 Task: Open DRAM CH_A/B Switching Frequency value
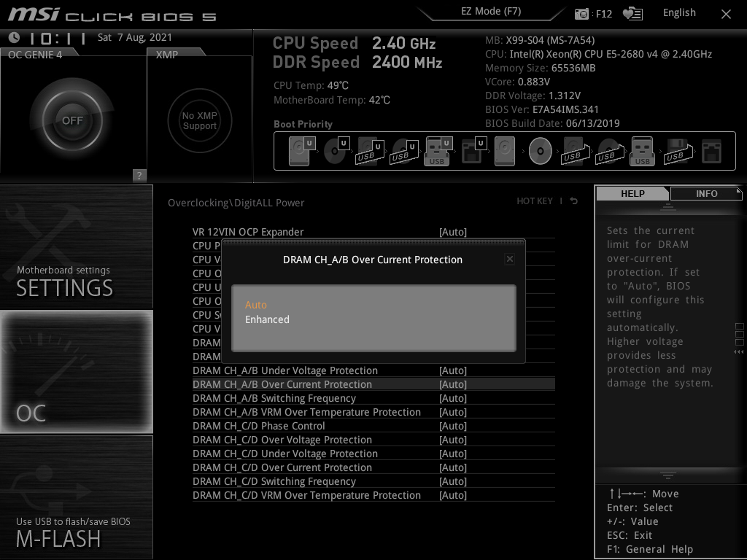click(x=452, y=398)
